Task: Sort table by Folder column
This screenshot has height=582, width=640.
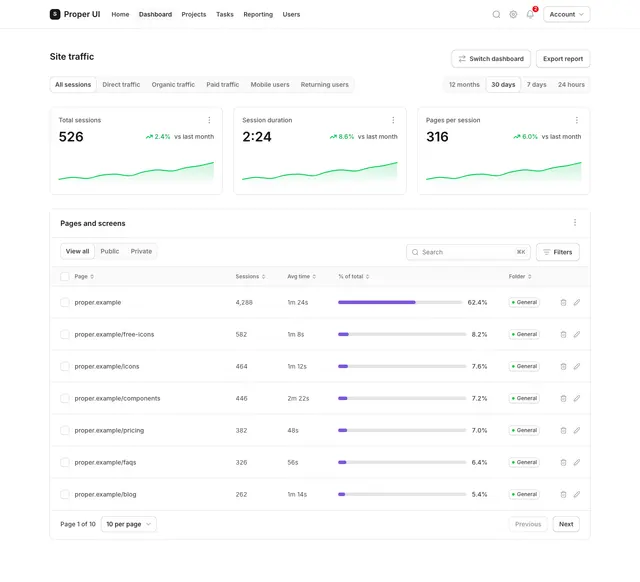Action: click(520, 276)
